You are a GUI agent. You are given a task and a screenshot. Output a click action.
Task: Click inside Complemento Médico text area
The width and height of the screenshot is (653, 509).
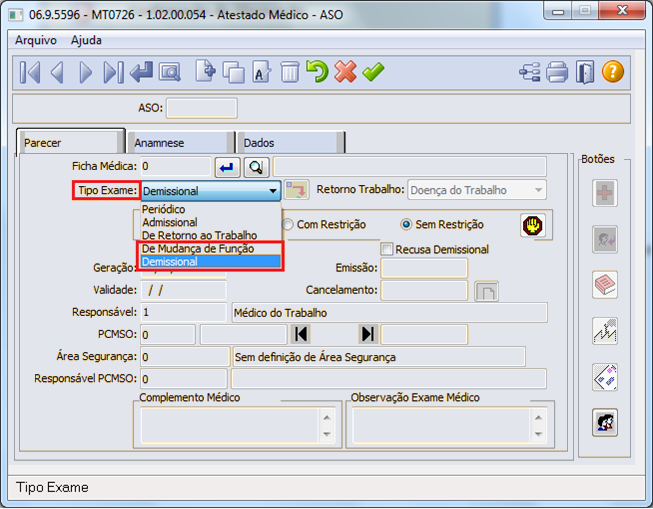click(x=230, y=426)
